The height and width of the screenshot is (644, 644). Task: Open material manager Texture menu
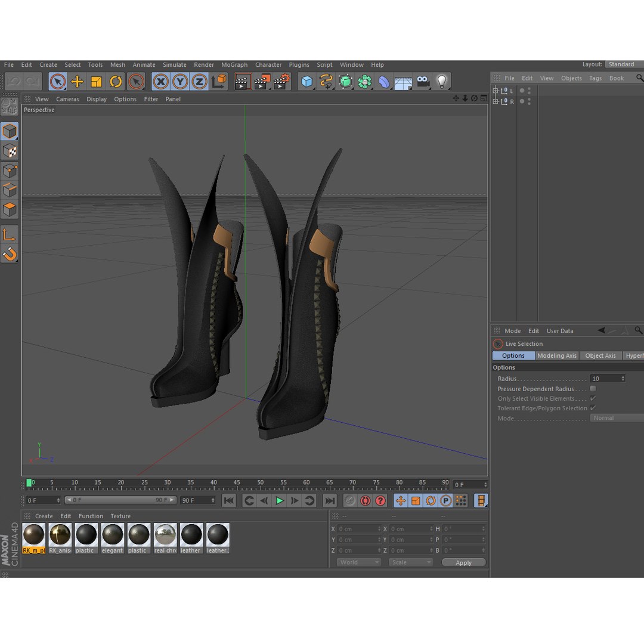pyautogui.click(x=120, y=516)
